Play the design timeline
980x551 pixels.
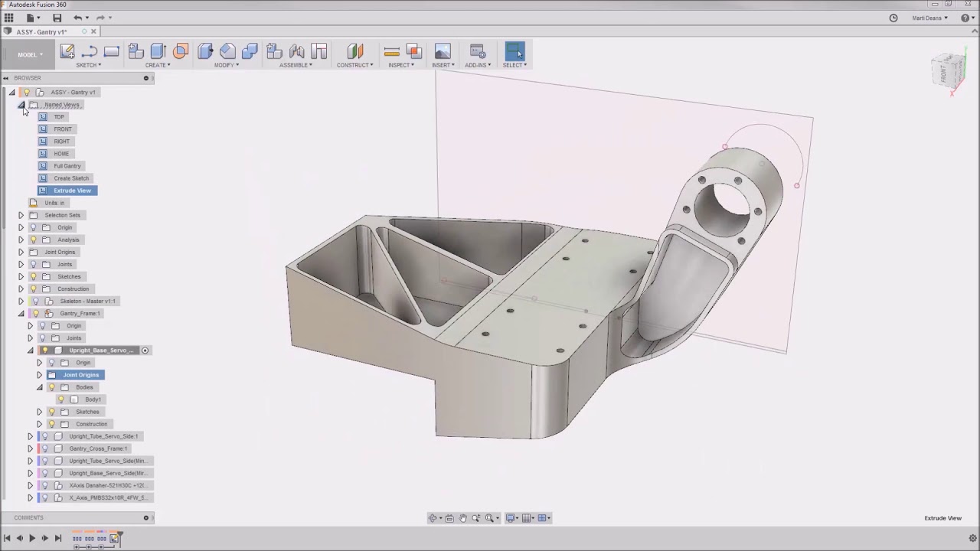point(32,538)
